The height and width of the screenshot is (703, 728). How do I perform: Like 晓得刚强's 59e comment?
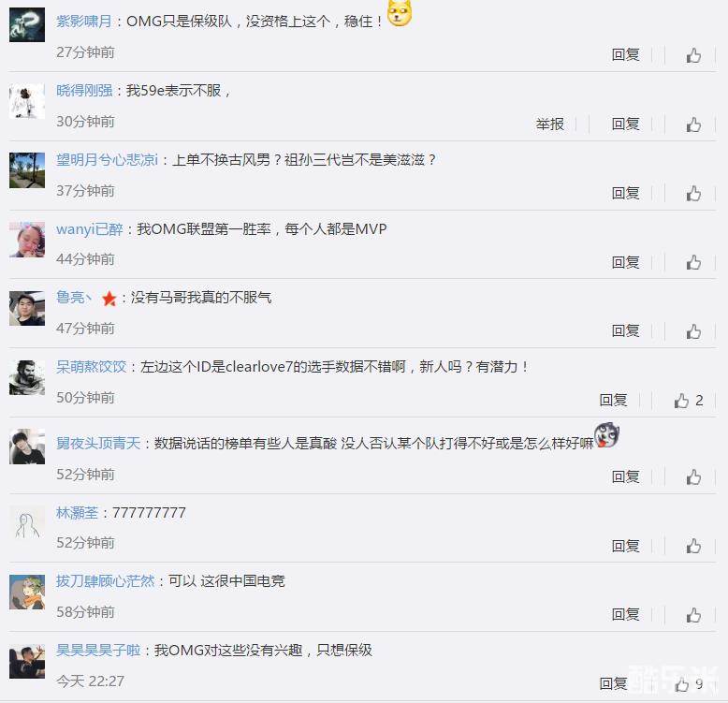pyautogui.click(x=693, y=124)
